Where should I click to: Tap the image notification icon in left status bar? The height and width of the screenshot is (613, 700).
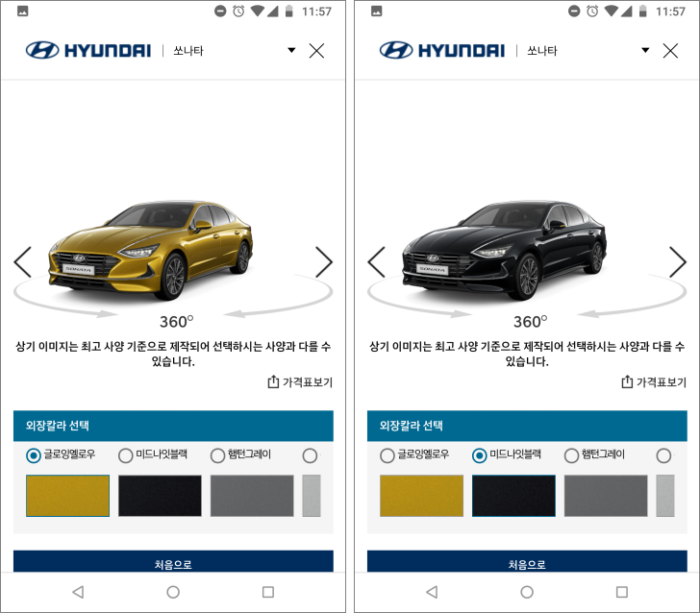[x=23, y=12]
